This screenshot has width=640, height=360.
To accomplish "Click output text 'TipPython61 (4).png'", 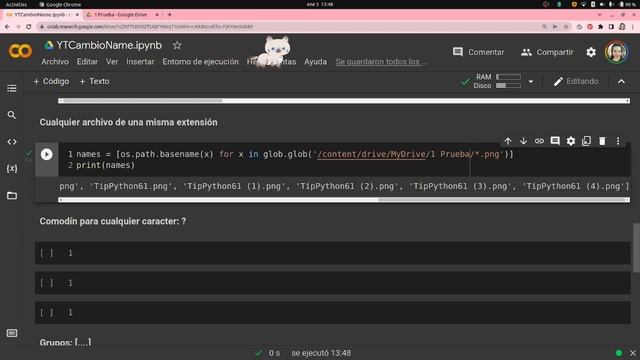I will pos(573,186).
